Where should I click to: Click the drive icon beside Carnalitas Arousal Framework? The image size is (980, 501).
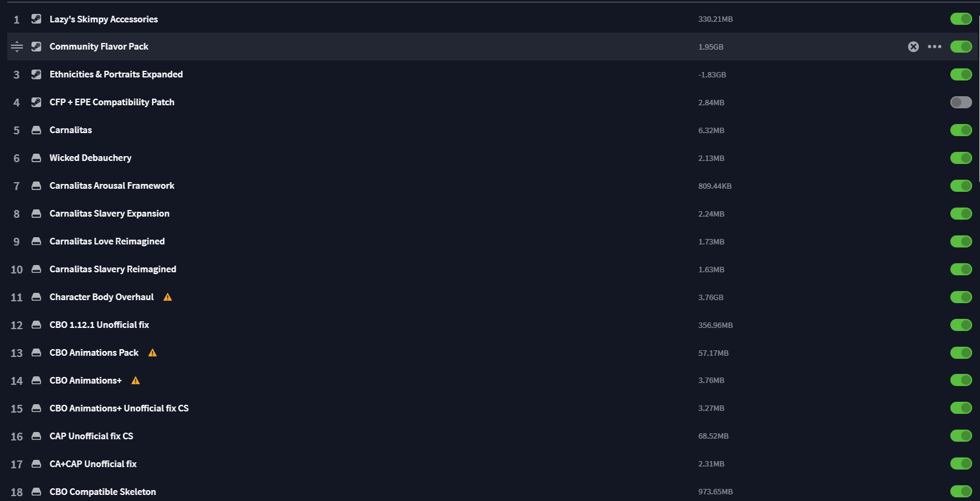[36, 186]
